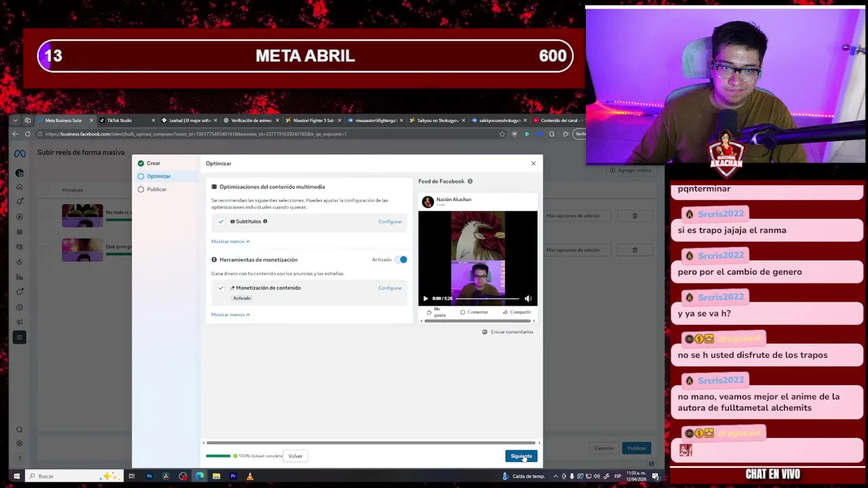
Task: Collapse Mostrar menos under Subtítulos
Action: point(230,241)
